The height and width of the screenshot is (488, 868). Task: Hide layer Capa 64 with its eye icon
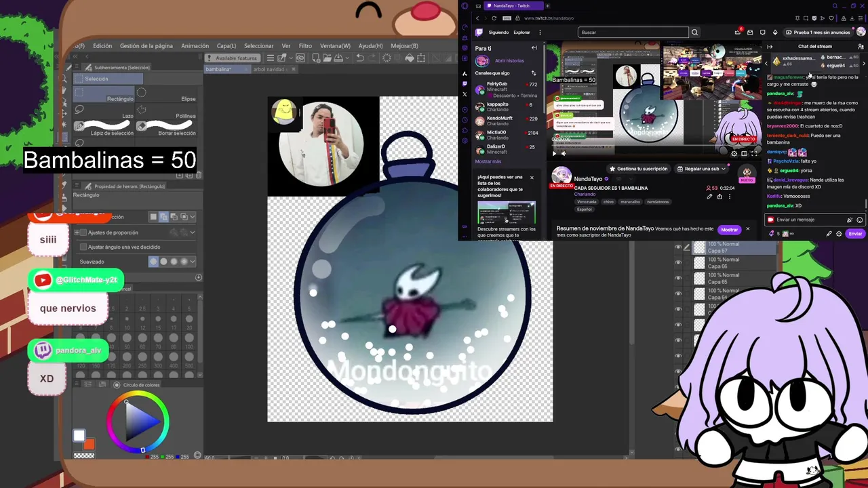pyautogui.click(x=677, y=294)
